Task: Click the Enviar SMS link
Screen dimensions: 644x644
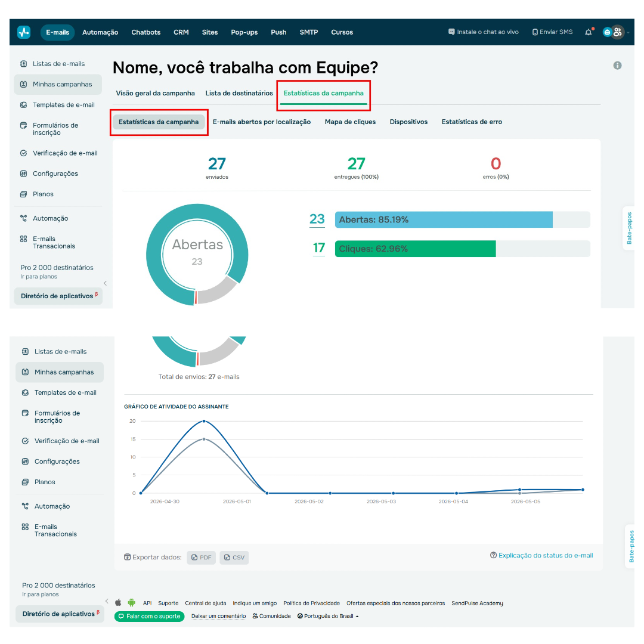Action: click(552, 32)
